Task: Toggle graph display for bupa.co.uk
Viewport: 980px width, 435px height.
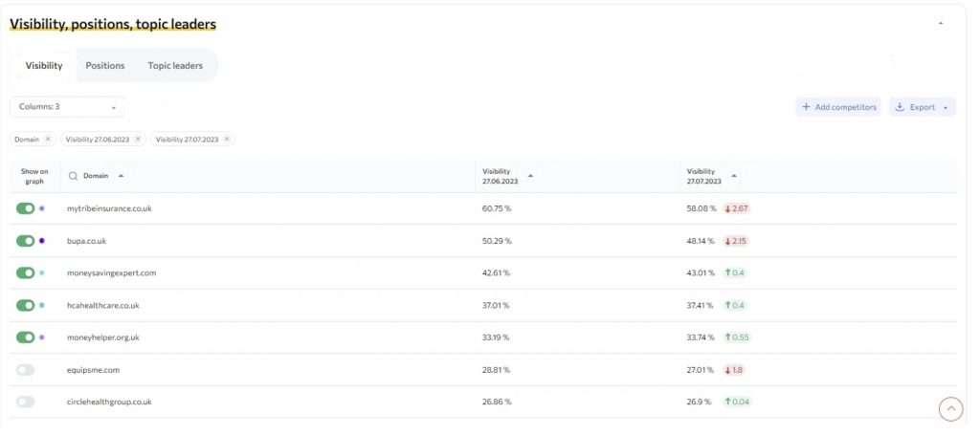Action: tap(26, 241)
